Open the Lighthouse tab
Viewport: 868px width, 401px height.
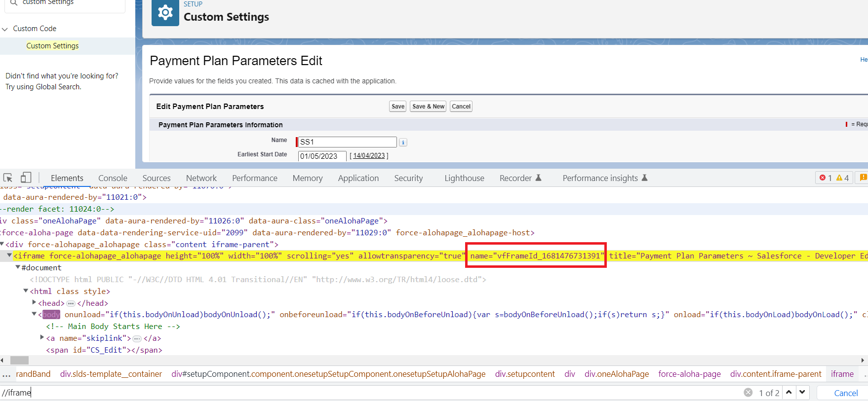(x=464, y=178)
